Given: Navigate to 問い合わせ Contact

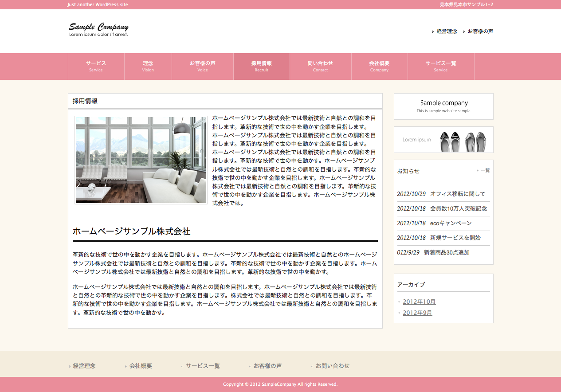Looking at the screenshot, I should (320, 67).
